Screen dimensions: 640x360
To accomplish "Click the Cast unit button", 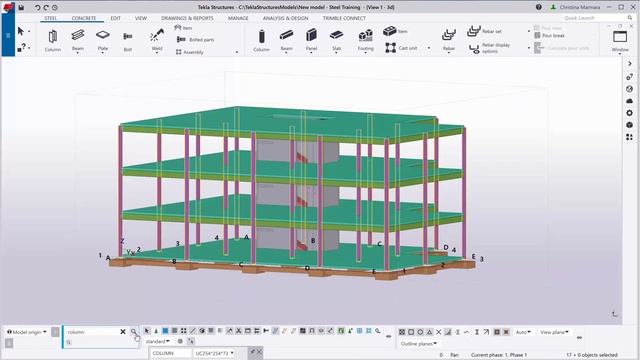I will click(401, 48).
